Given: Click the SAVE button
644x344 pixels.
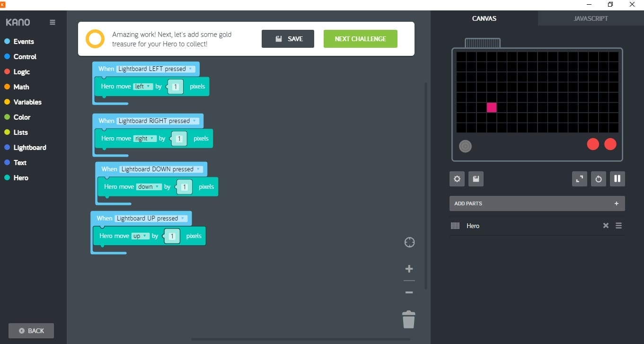Looking at the screenshot, I should [x=288, y=39].
